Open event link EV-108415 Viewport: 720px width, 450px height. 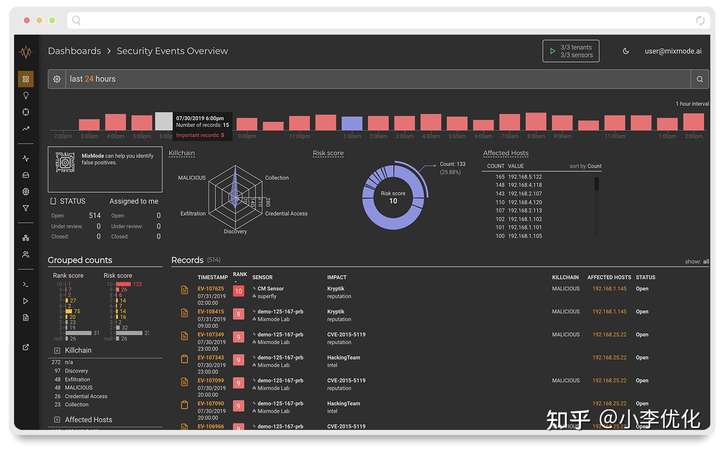211,312
